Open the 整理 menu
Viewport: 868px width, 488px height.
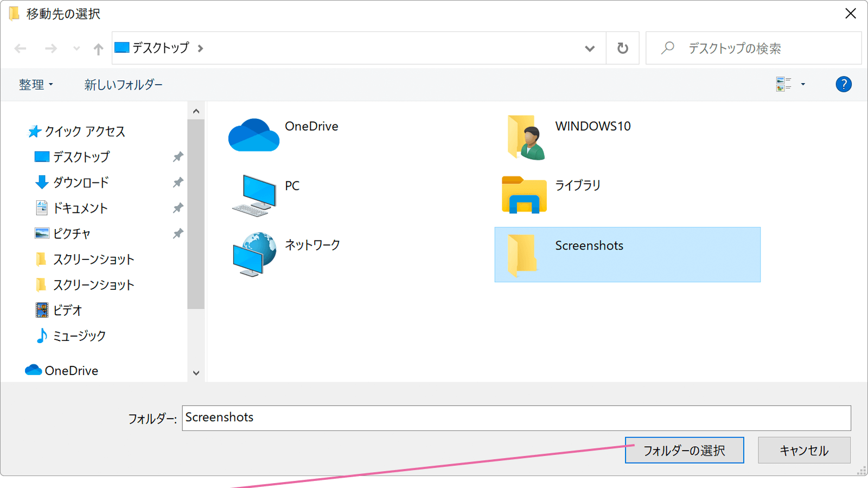(36, 85)
